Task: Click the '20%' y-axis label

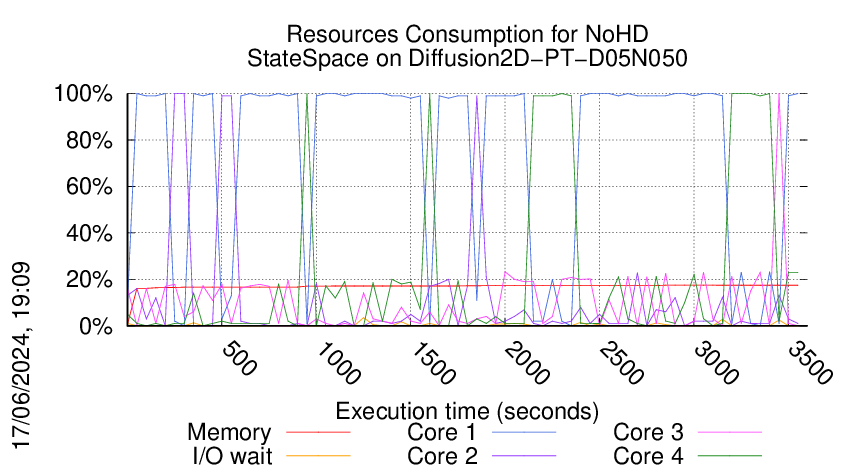Action: [x=89, y=280]
